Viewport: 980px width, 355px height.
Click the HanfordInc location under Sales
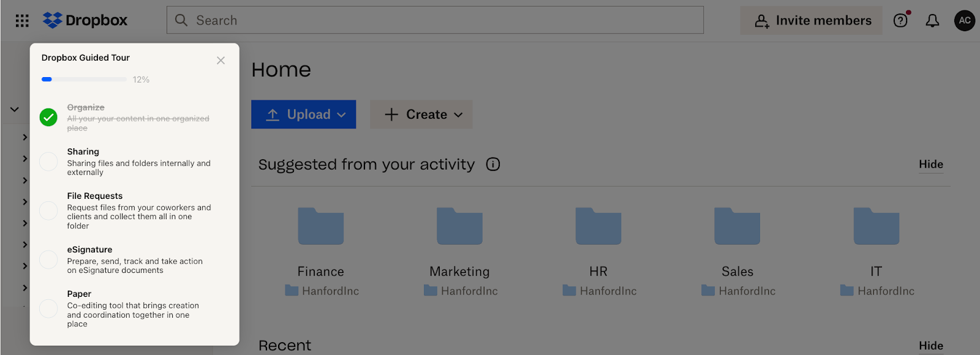click(739, 291)
